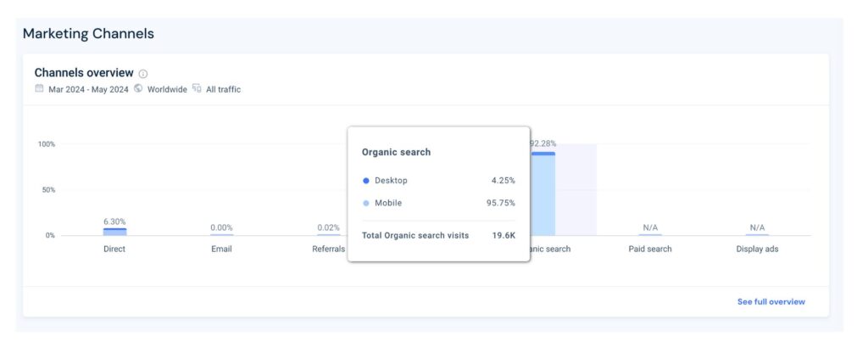Viewport: 868px width, 353px height.
Task: Click the 92.28% value above Organic search
Action: point(543,143)
